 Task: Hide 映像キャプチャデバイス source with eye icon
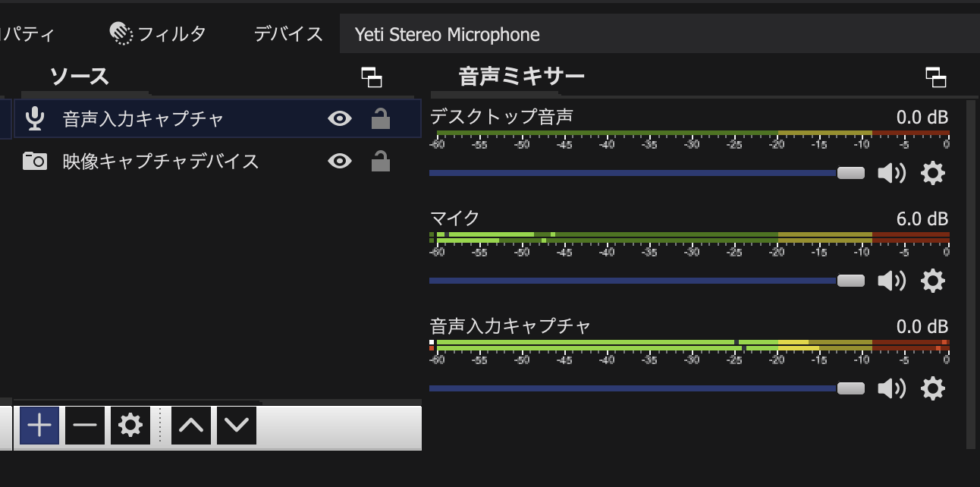tap(339, 161)
